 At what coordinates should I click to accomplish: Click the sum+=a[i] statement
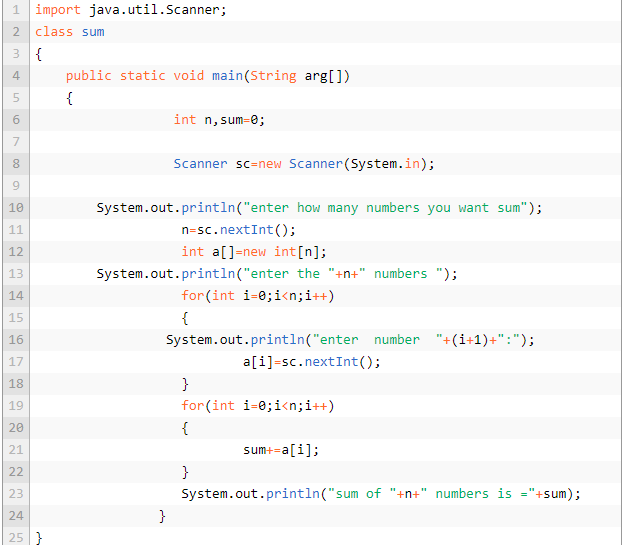282,450
